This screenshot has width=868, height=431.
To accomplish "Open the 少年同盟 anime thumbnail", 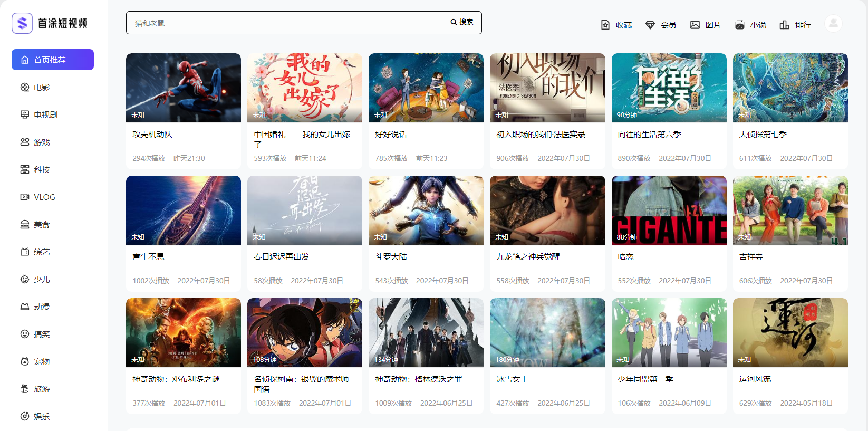I will tap(669, 332).
